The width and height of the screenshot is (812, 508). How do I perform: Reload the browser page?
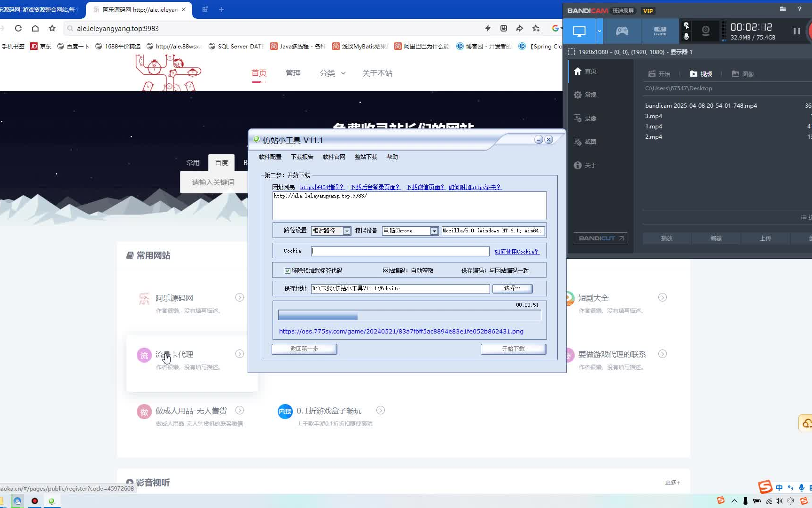click(18, 28)
